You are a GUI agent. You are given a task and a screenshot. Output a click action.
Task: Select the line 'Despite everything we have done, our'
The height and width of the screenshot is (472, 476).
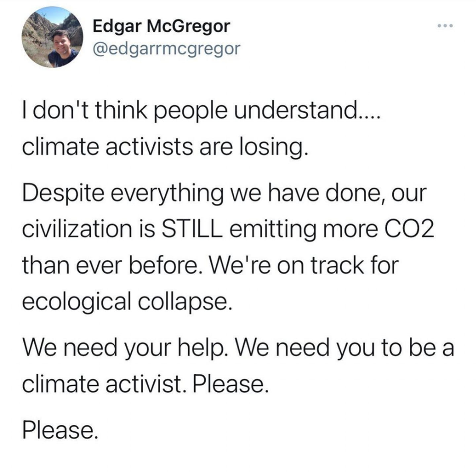point(224,193)
